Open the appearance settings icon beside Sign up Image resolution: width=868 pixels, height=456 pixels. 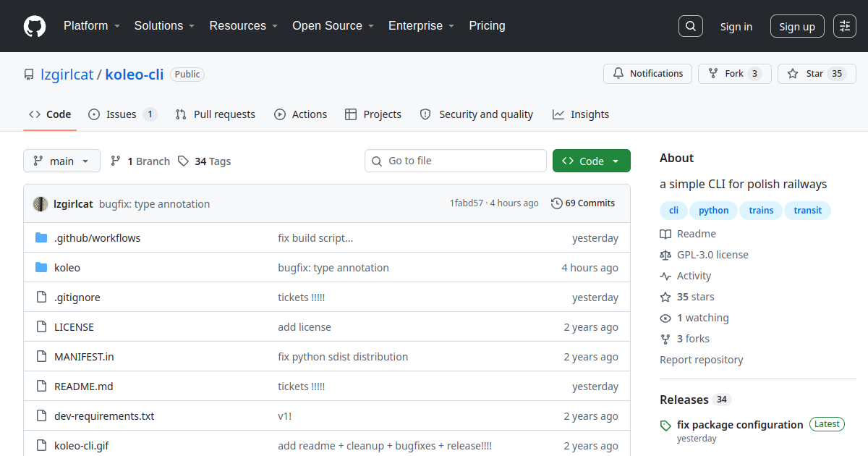click(x=845, y=26)
